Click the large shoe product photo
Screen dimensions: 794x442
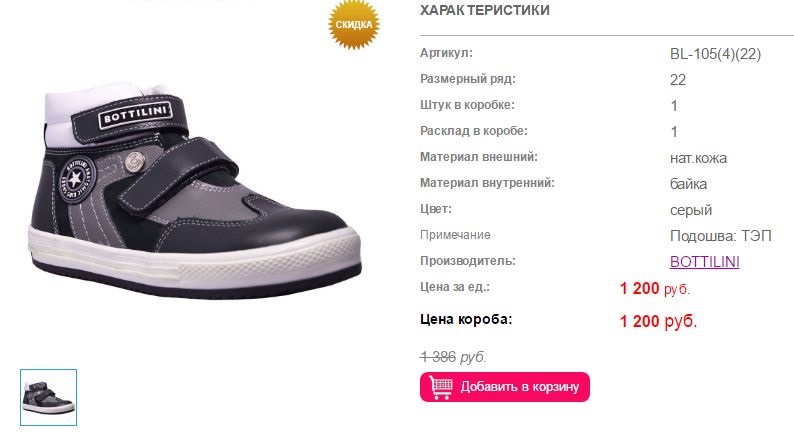195,191
